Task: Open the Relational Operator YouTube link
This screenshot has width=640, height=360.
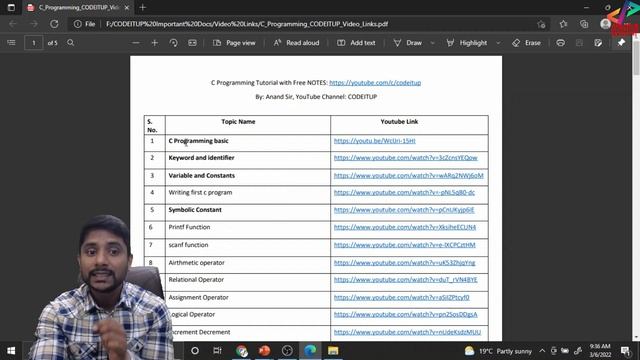Action: coord(405,280)
